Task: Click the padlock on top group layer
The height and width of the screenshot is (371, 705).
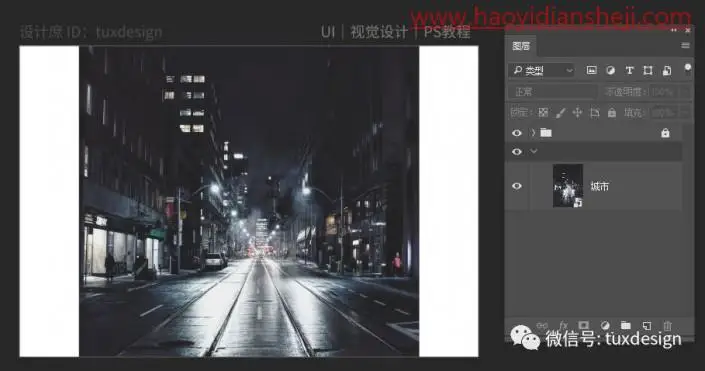Action: [x=665, y=133]
